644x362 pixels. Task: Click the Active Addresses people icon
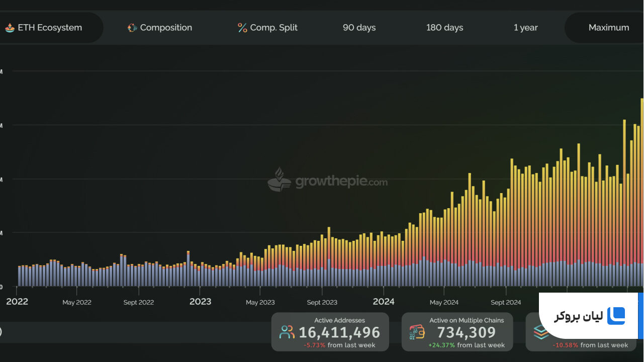click(287, 332)
